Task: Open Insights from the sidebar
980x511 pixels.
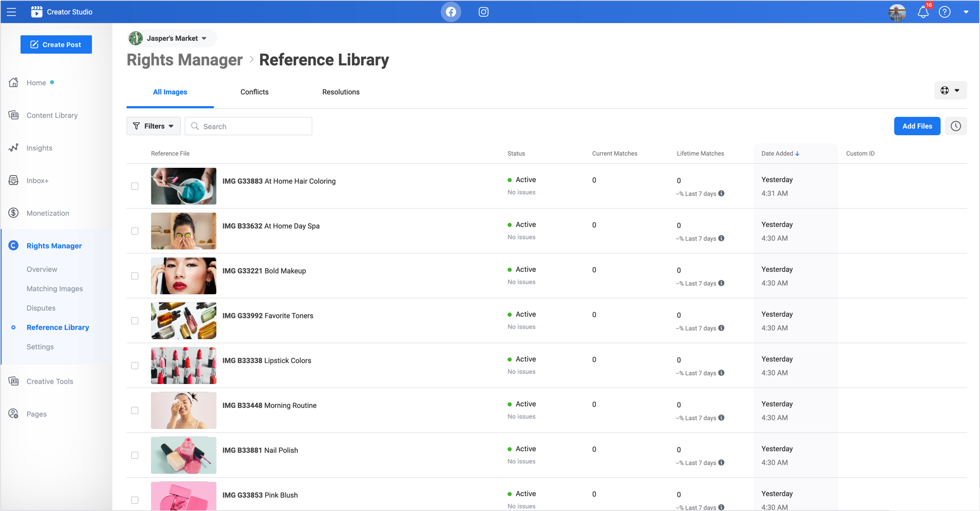Action: [x=39, y=148]
